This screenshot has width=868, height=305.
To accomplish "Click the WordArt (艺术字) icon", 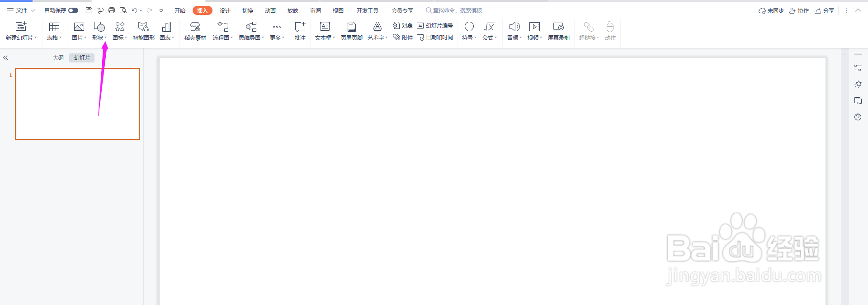I will point(377,27).
